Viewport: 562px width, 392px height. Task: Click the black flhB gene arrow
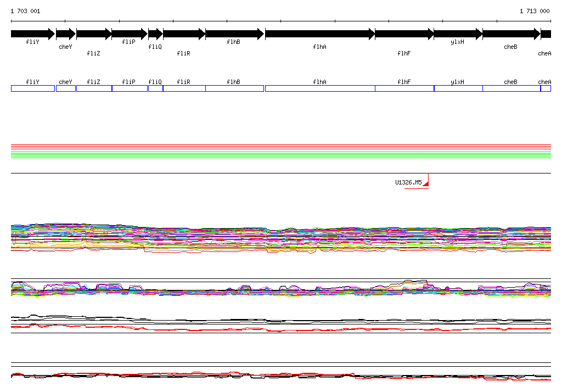coord(234,34)
